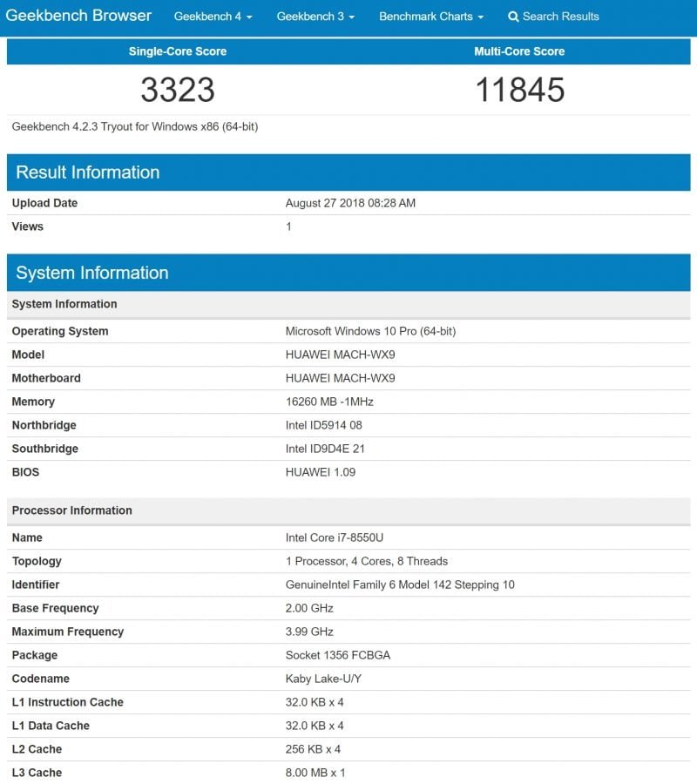The image size is (697, 784).
Task: Select processor name Intel Core i7-8550U
Action: (335, 537)
